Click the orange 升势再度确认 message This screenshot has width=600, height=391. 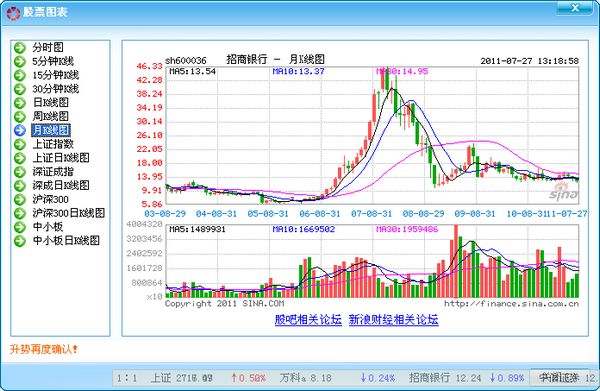pos(44,349)
